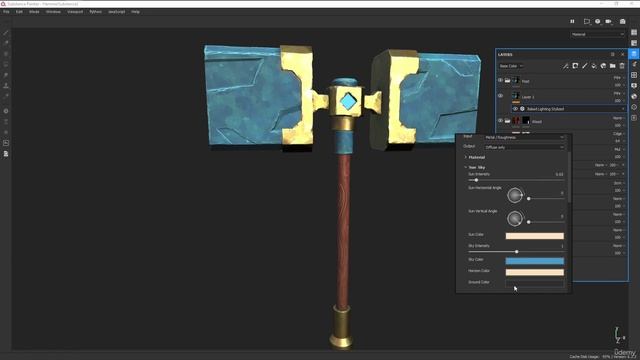Click the perspective view toggle icon in top bar
This screenshot has height=360, width=640.
pyautogui.click(x=587, y=21)
